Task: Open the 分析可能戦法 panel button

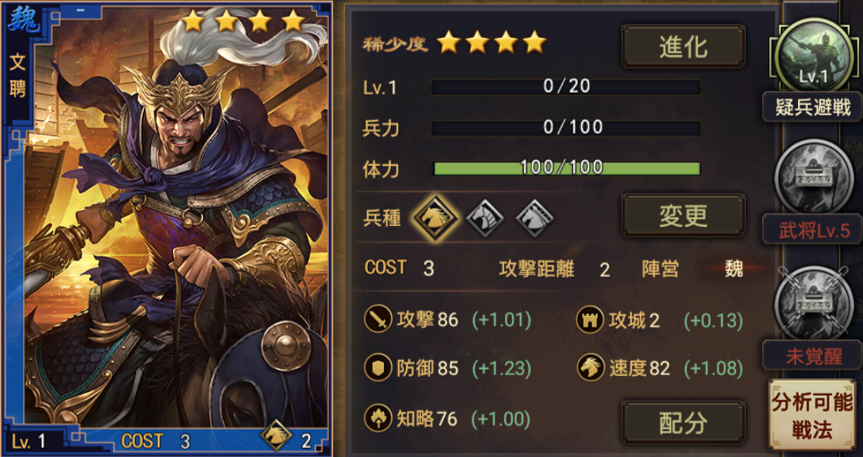Action: coord(812,416)
